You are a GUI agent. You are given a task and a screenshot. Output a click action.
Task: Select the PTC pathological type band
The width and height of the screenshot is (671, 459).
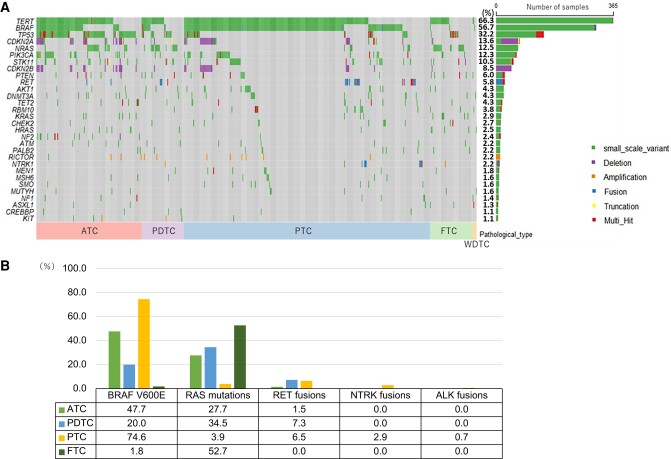[307, 231]
